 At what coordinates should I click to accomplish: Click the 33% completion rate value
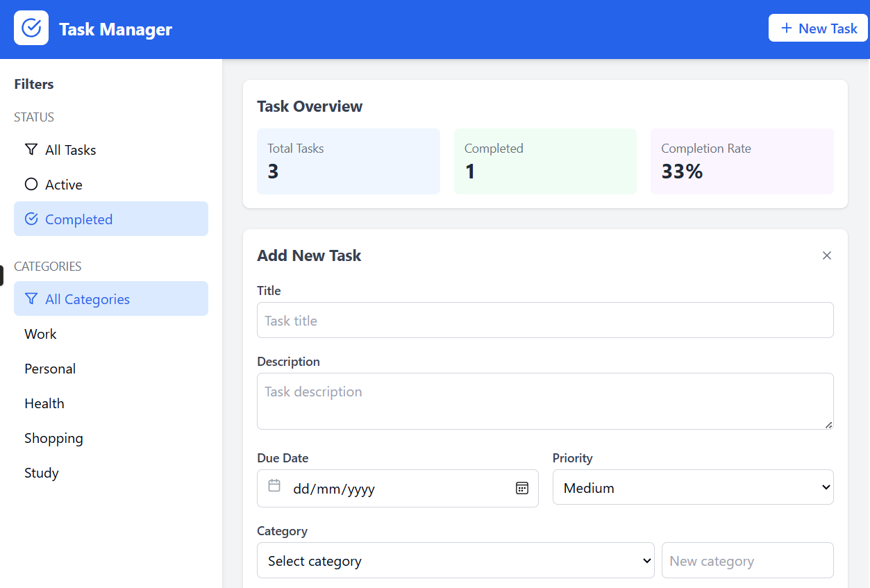(x=682, y=171)
